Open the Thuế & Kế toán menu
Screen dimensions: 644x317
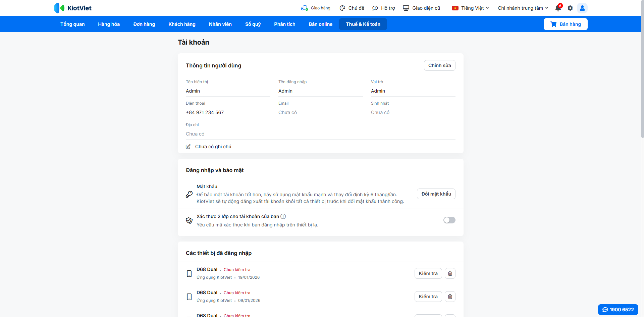[x=363, y=24]
